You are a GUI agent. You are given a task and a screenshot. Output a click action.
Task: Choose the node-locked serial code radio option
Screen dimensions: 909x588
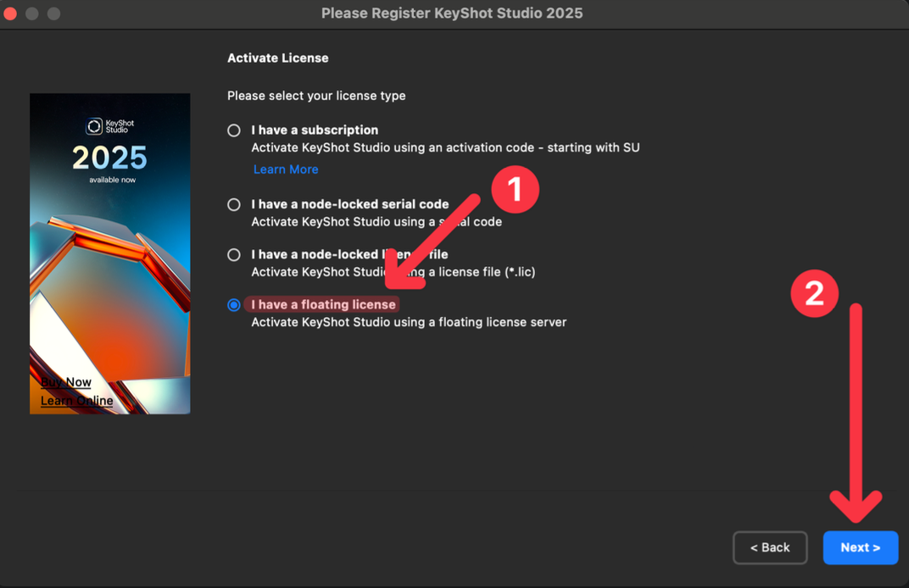[234, 205]
